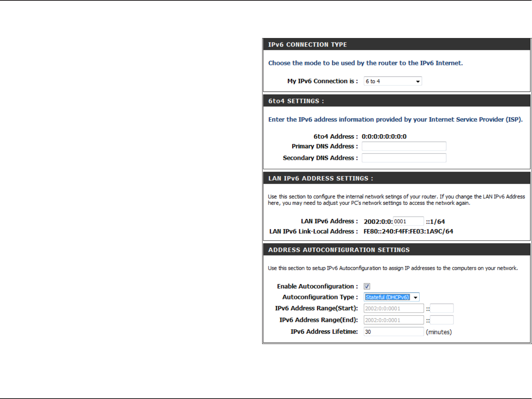This screenshot has height=399, width=532.
Task: Click the link-local address FE80::240:F4FF:FE03:1A9C/64
Action: point(408,231)
